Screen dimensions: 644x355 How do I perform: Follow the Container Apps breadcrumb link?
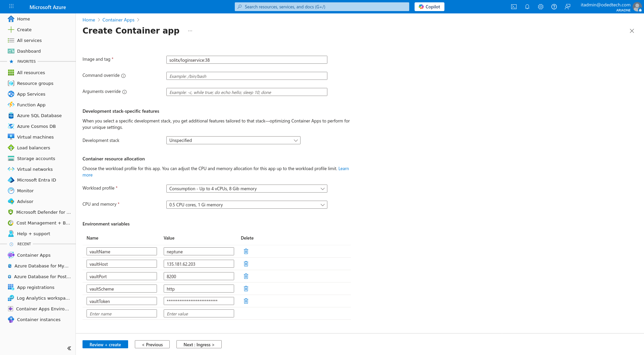tap(118, 20)
